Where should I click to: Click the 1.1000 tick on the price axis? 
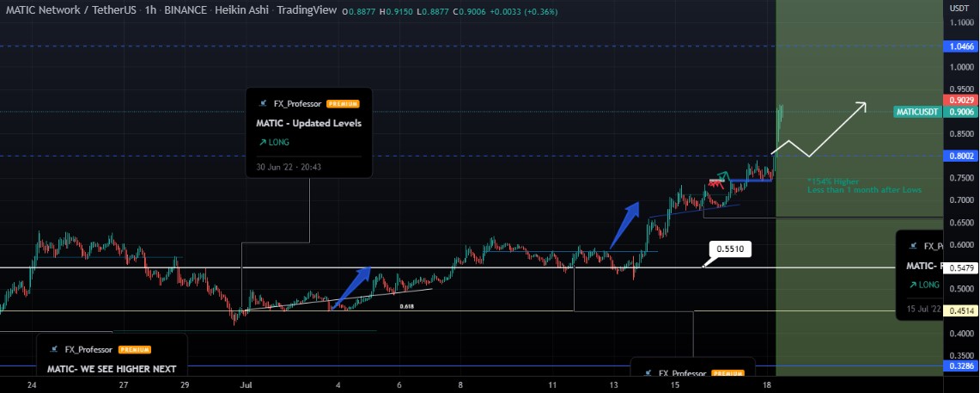pyautogui.click(x=960, y=22)
